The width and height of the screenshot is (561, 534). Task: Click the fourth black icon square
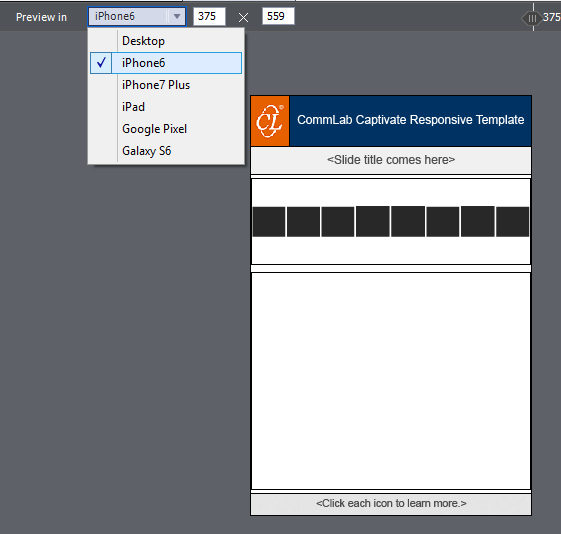pos(372,221)
